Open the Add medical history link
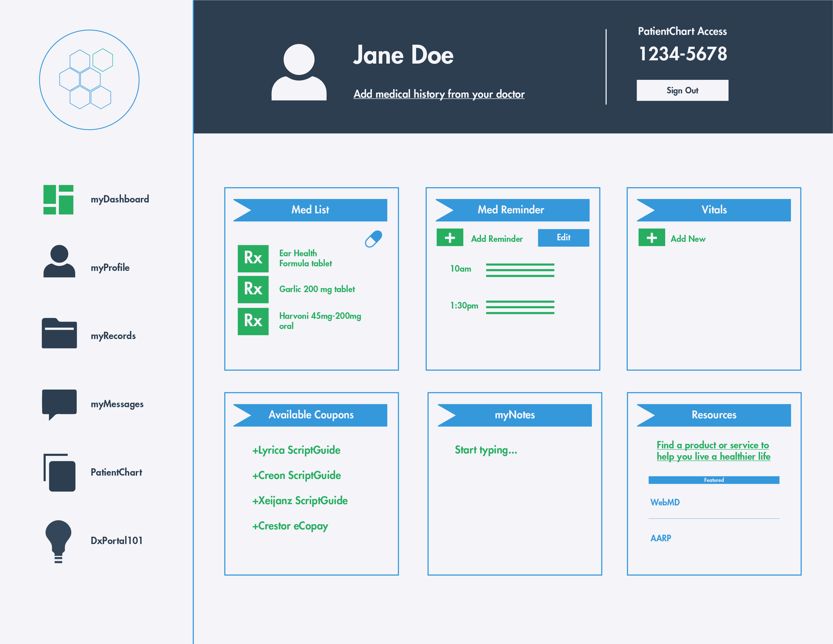This screenshot has width=833, height=644. [439, 94]
